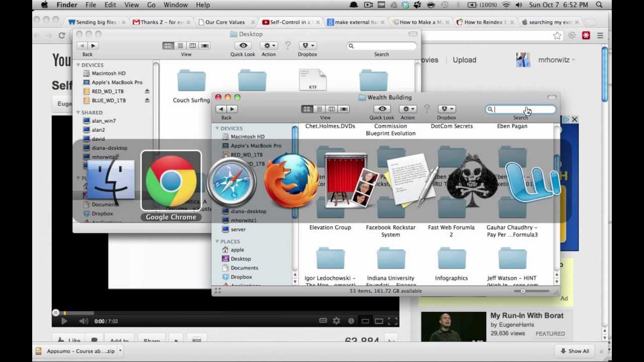
Task: Switch Wealth Building window to Cover Flow view
Action: coord(344,109)
